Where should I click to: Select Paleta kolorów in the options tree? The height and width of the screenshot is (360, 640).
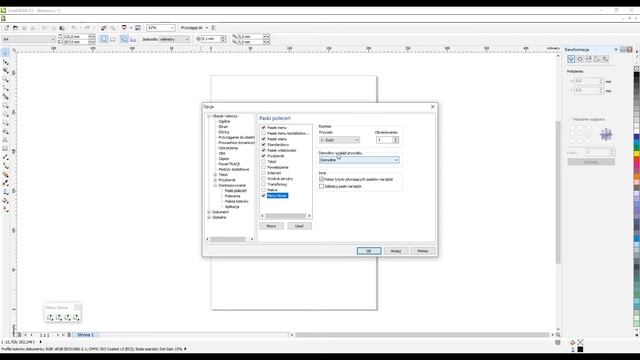coord(236,201)
